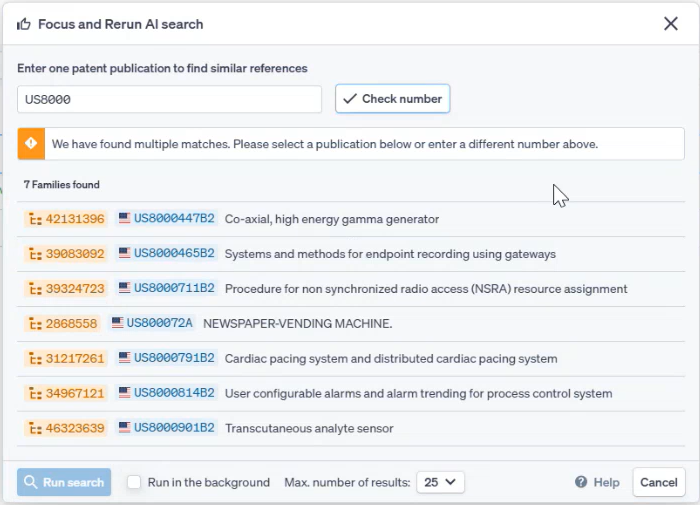Click the family icon beside 39083092
The height and width of the screenshot is (505, 700).
coord(35,254)
